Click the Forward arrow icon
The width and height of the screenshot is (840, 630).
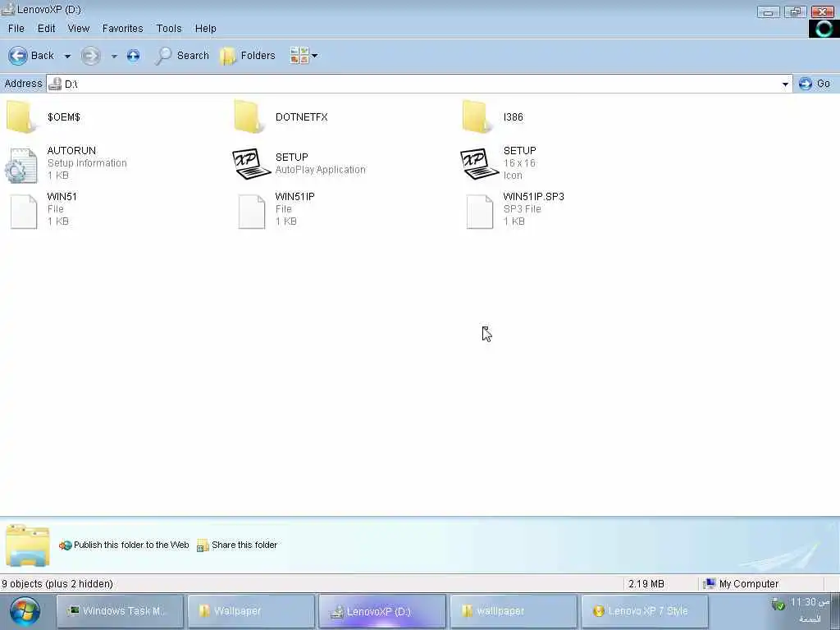(x=90, y=56)
